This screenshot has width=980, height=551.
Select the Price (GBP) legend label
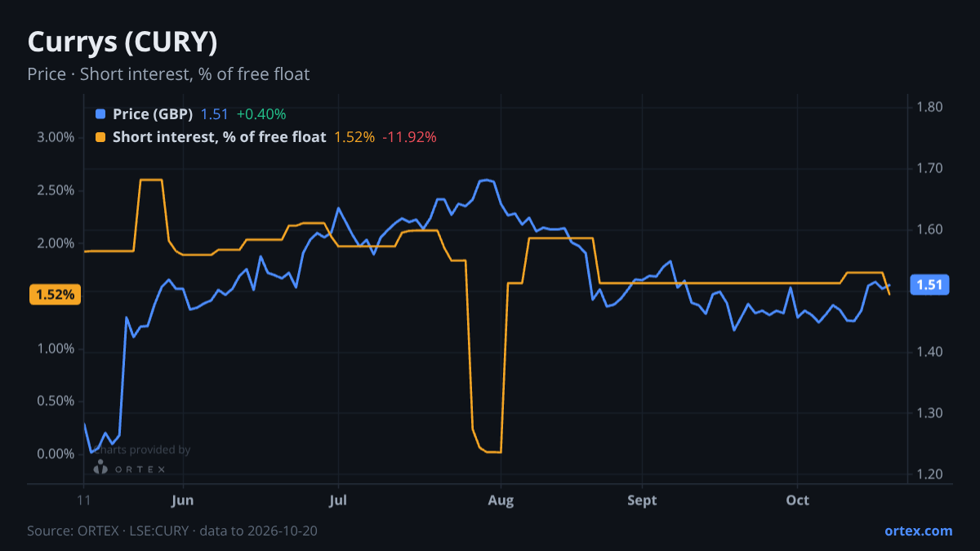coord(154,114)
